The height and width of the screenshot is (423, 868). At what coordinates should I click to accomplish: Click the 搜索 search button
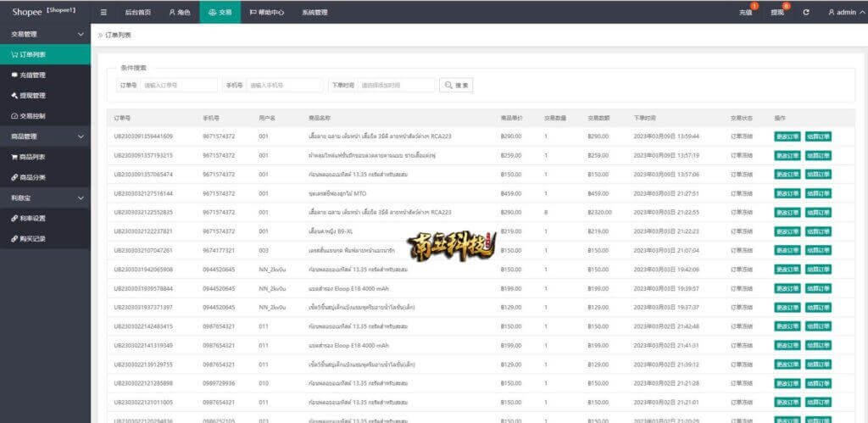(x=456, y=86)
